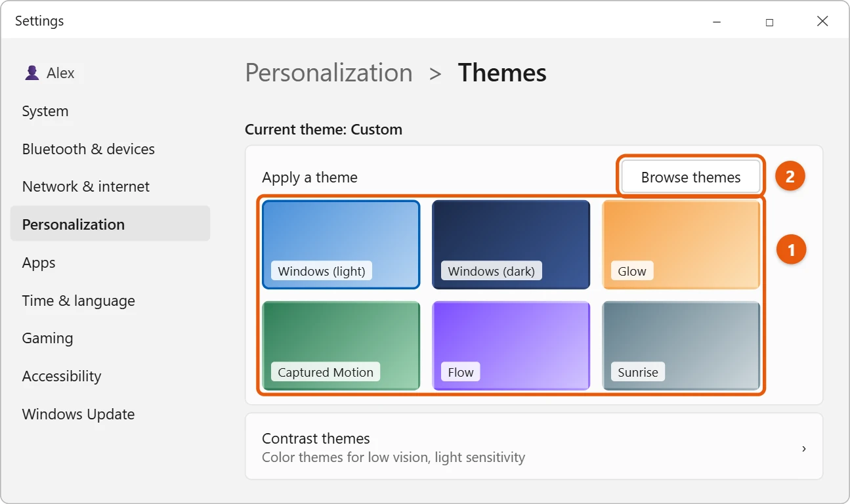850x504 pixels.
Task: Maximize the Settings window
Action: (769, 22)
